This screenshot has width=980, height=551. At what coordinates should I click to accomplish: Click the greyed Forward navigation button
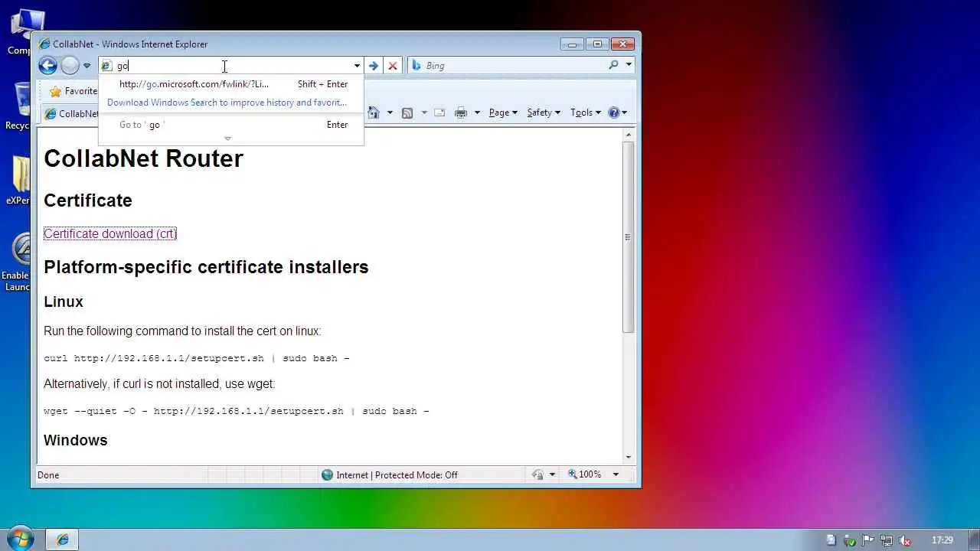tap(70, 66)
